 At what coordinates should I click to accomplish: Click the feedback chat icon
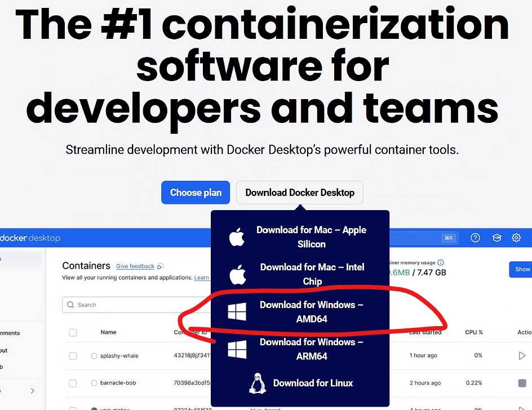tap(160, 266)
